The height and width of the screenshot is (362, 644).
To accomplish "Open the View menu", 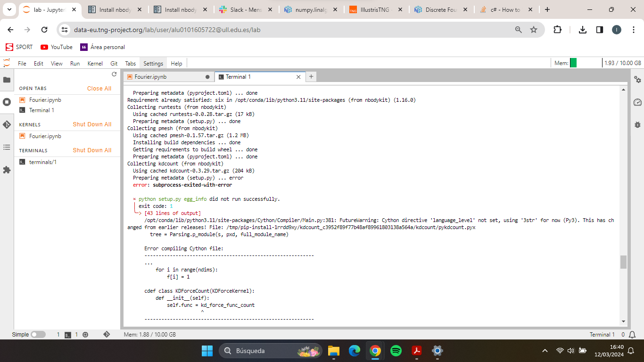I will tap(57, 63).
